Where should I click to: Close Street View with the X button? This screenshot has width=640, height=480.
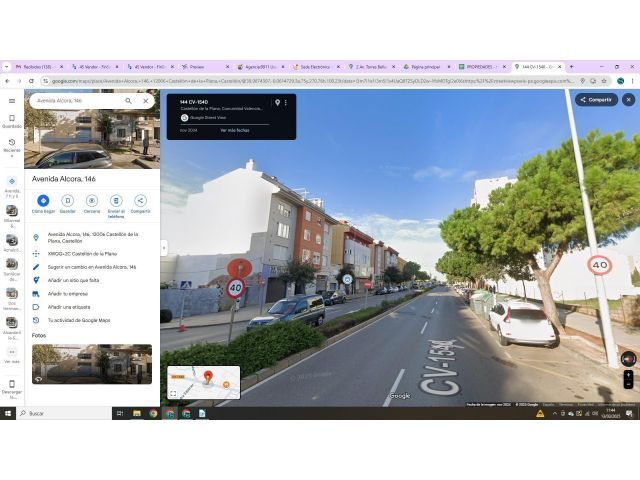click(629, 100)
